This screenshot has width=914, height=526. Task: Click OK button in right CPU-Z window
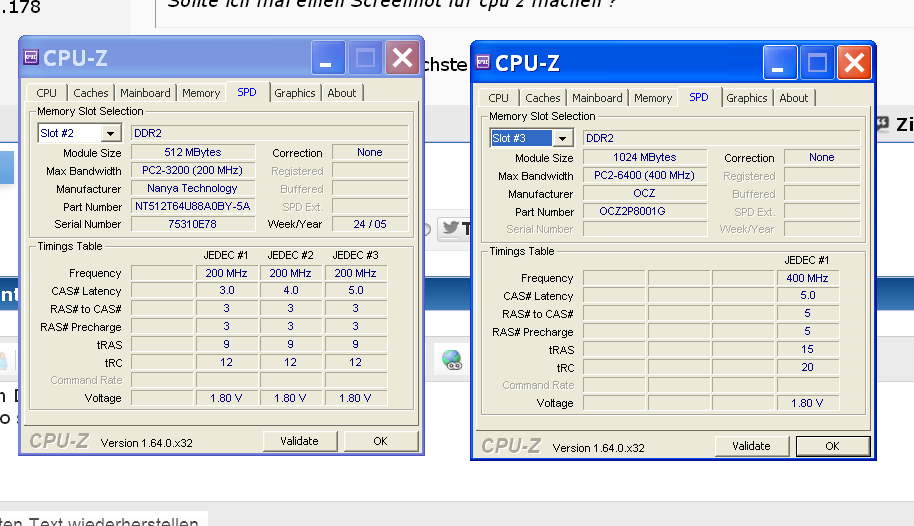click(832, 446)
